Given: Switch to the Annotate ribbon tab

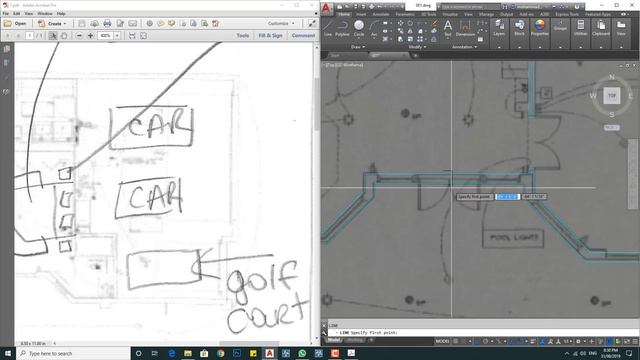Looking at the screenshot, I should click(381, 14).
